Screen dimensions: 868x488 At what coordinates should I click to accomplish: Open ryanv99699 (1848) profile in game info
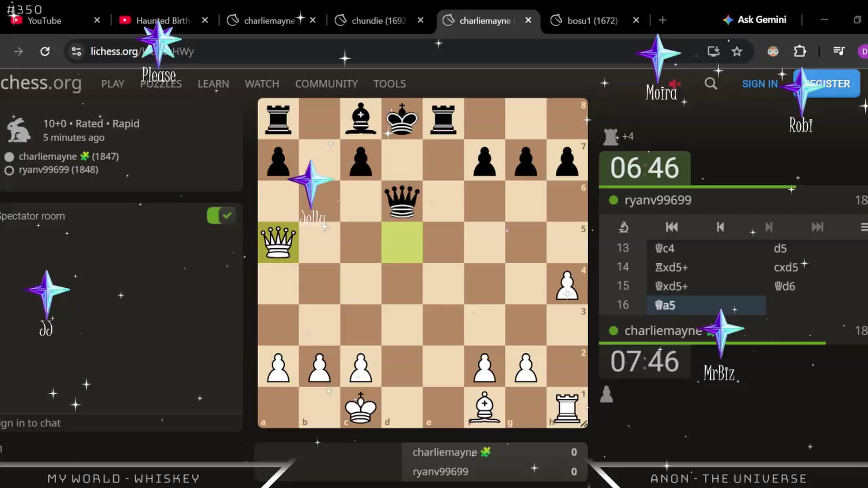[58, 170]
